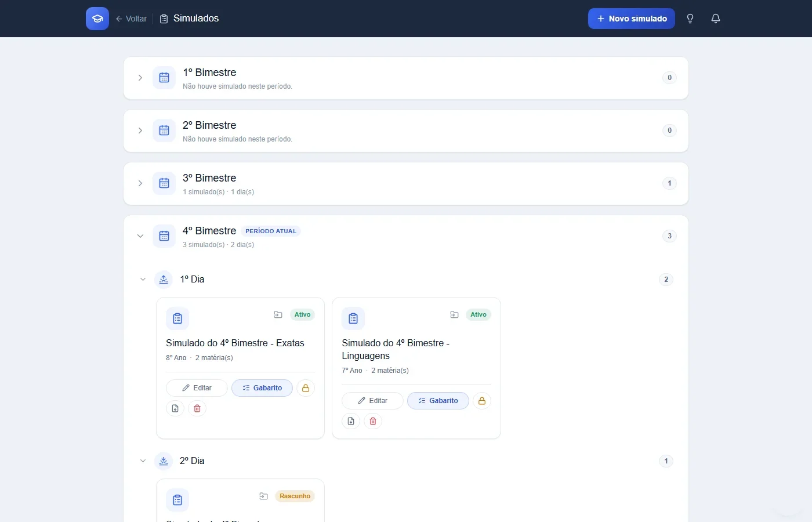Image resolution: width=812 pixels, height=522 pixels.
Task: Edit the Exatas simulado
Action: 197,388
